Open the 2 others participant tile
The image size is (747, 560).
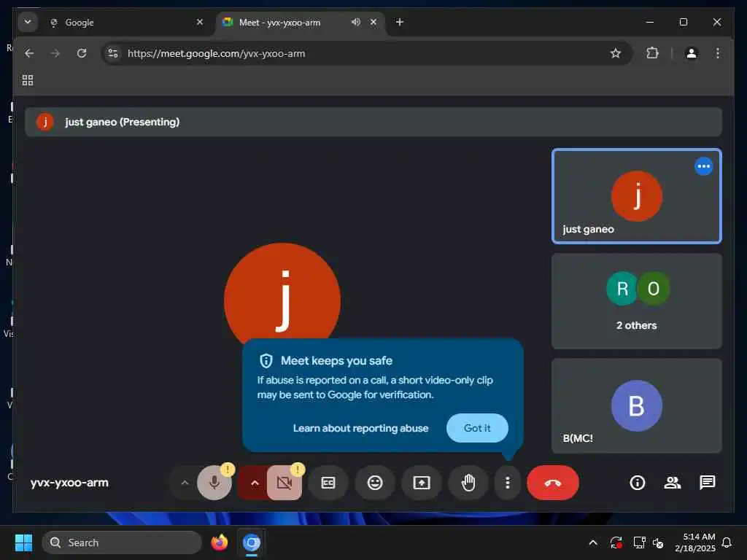[x=636, y=301]
